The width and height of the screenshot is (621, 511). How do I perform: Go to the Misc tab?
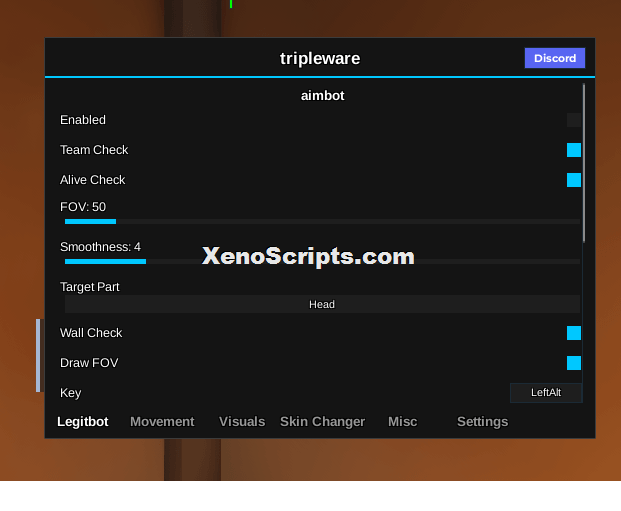pyautogui.click(x=402, y=421)
